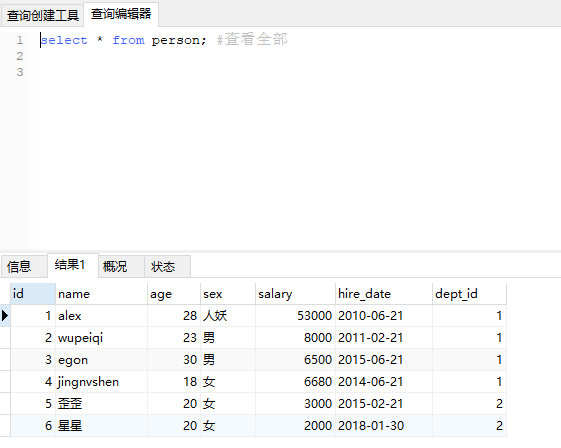
Task: Click the #查看全部 comment text
Action: pos(252,39)
